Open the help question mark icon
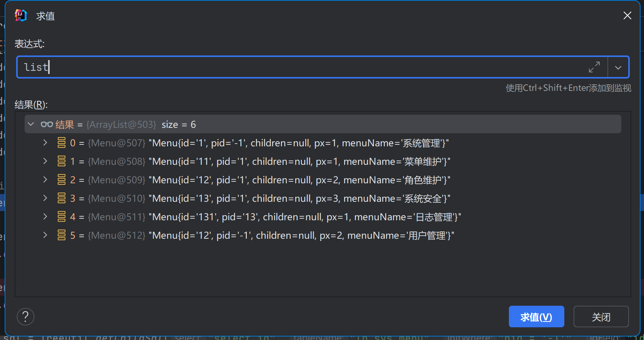 (x=25, y=317)
